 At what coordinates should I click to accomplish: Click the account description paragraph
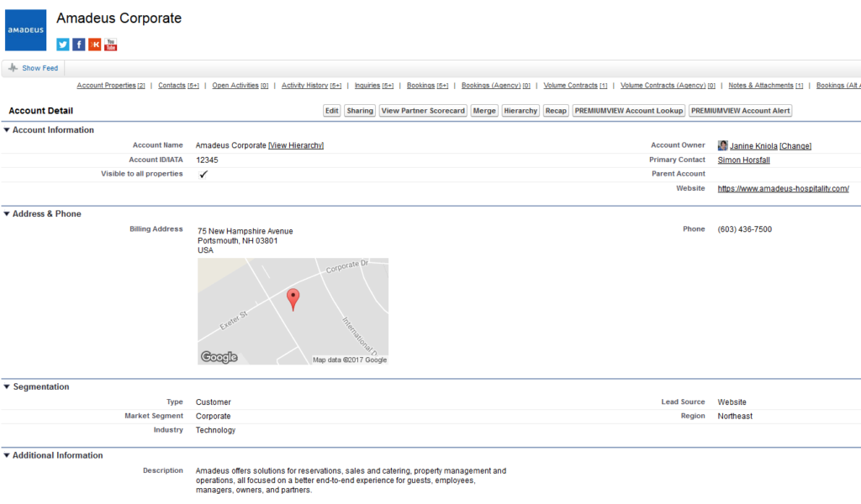click(351, 480)
